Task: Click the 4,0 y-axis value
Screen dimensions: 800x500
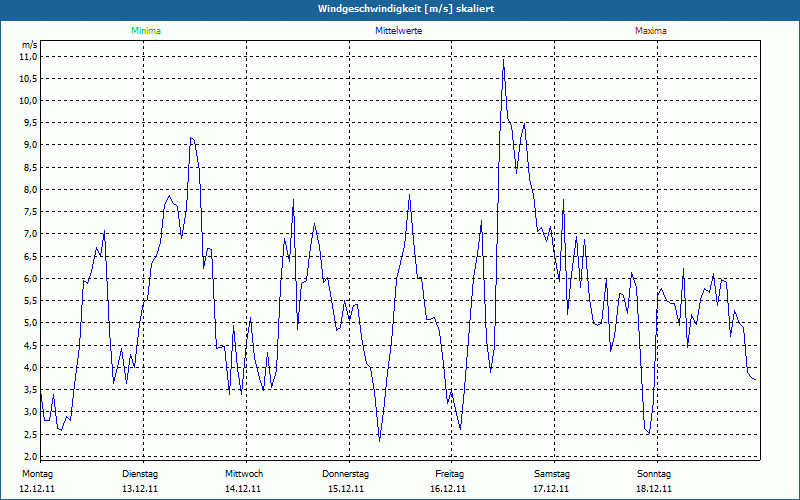Action: click(x=30, y=368)
